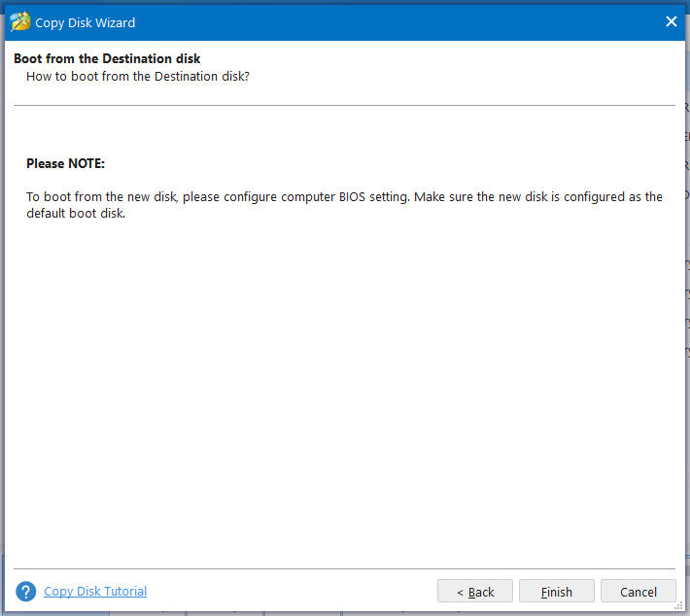Click the blue help question mark icon
This screenshot has height=616, width=690.
click(x=26, y=592)
